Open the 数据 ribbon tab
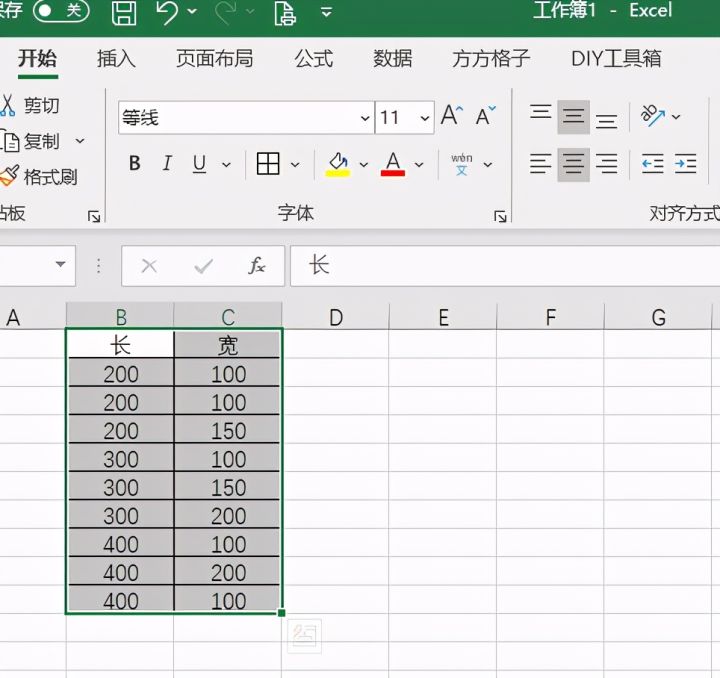The image size is (720, 678). pyautogui.click(x=393, y=59)
